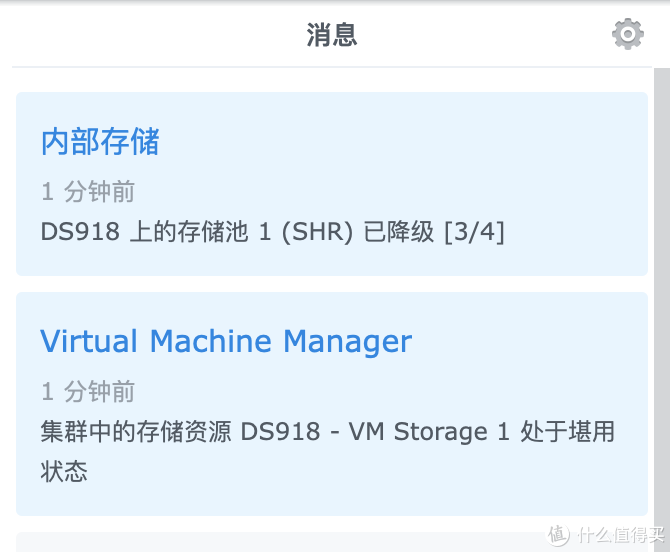670x552 pixels.
Task: Click the DS918 device name in the storage message
Action: pos(82,232)
